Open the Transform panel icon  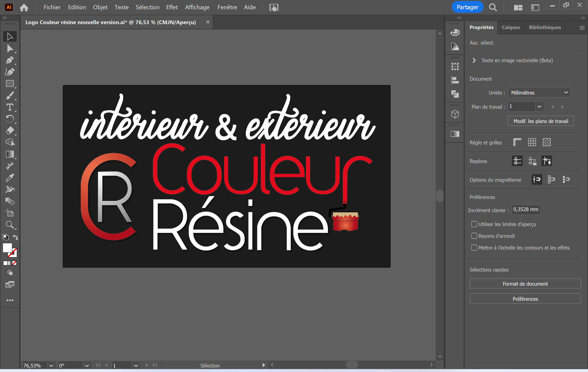[455, 66]
